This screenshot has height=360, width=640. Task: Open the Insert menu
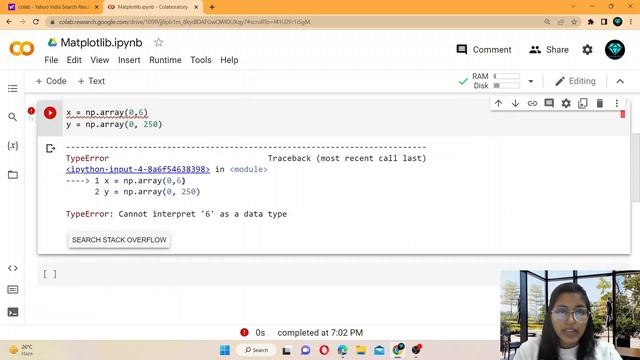[129, 60]
